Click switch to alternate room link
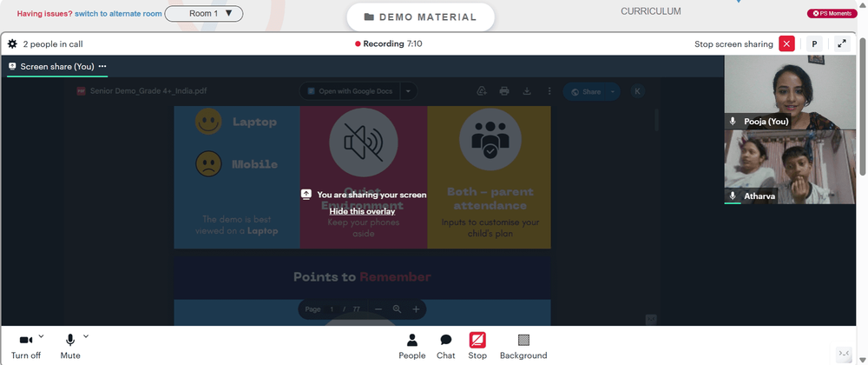The height and width of the screenshot is (365, 868). (x=118, y=14)
